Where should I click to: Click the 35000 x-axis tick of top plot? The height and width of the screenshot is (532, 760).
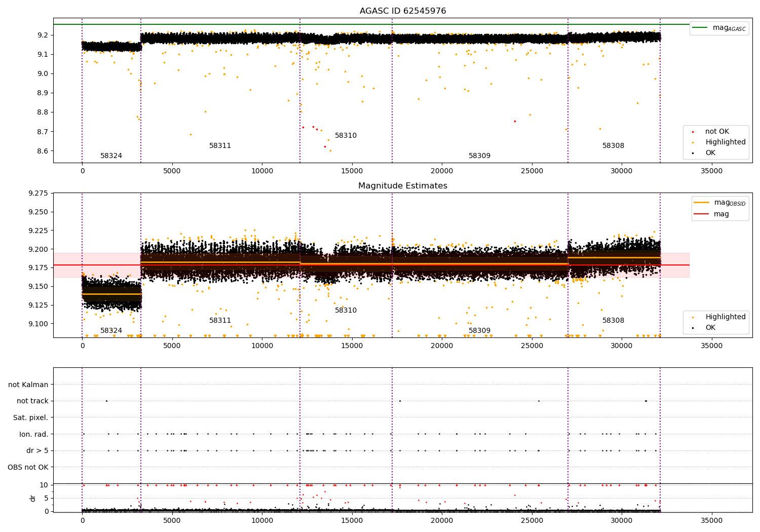[x=712, y=171]
